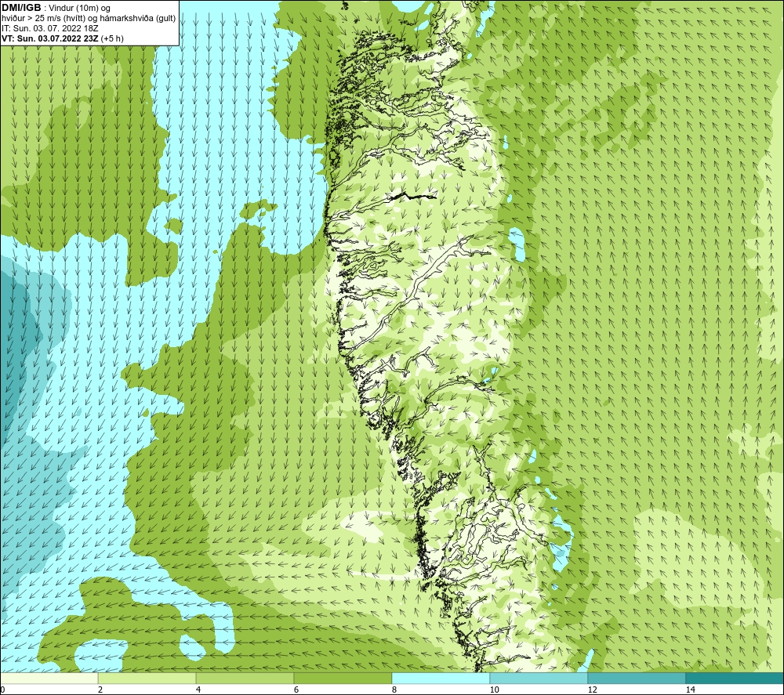Screen dimensions: 784x695
Task: Click the scale label '2'
Action: pyautogui.click(x=100, y=690)
